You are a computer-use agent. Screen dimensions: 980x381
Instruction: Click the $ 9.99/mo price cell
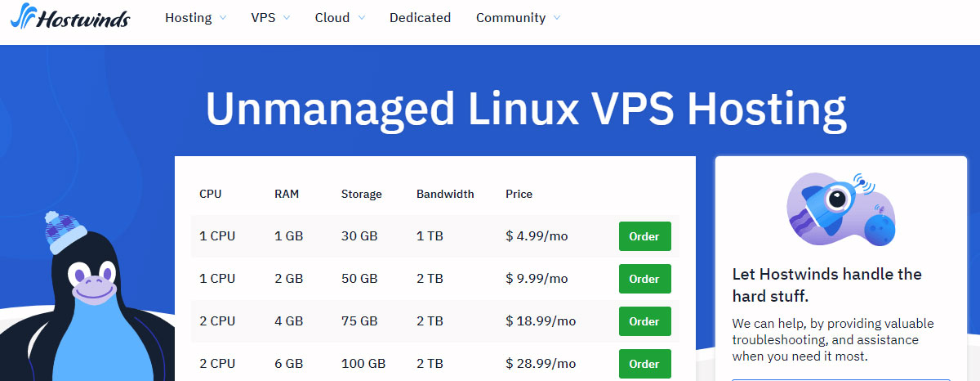(x=537, y=279)
